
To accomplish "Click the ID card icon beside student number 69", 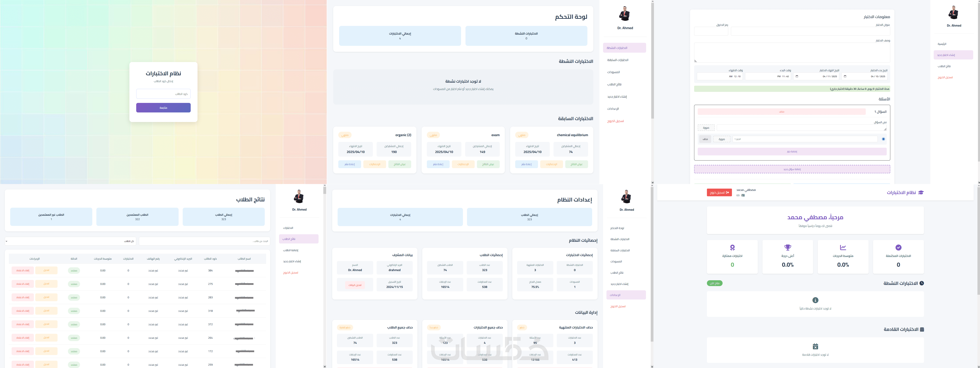I will pos(743,196).
